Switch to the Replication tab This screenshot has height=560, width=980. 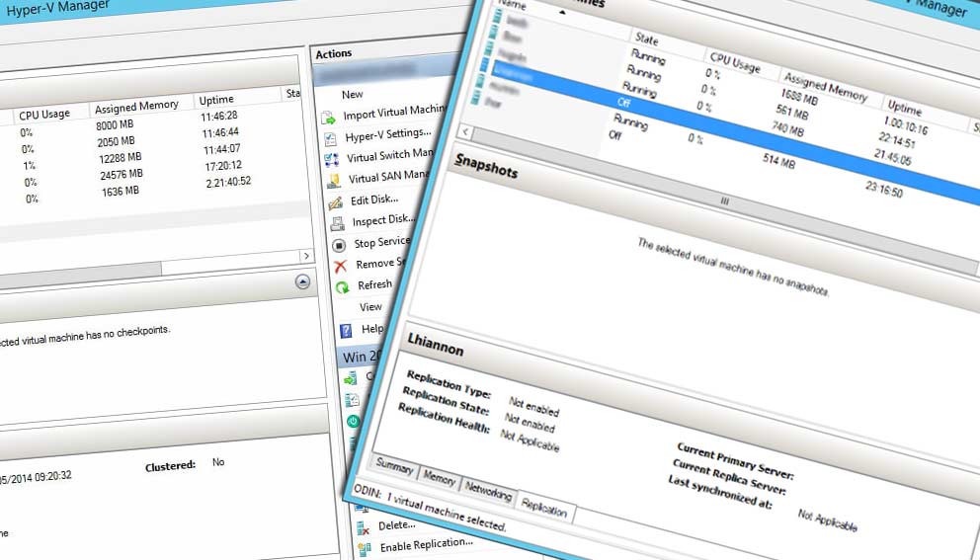click(x=543, y=508)
